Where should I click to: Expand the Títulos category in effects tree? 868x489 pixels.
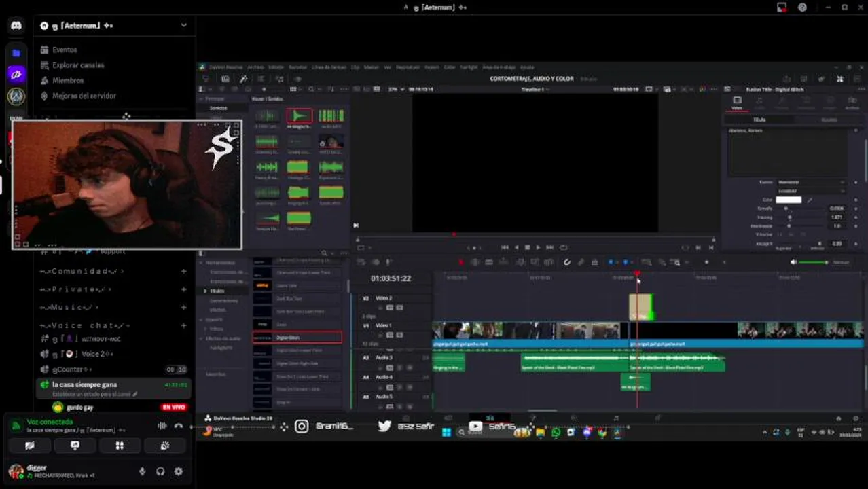205,291
